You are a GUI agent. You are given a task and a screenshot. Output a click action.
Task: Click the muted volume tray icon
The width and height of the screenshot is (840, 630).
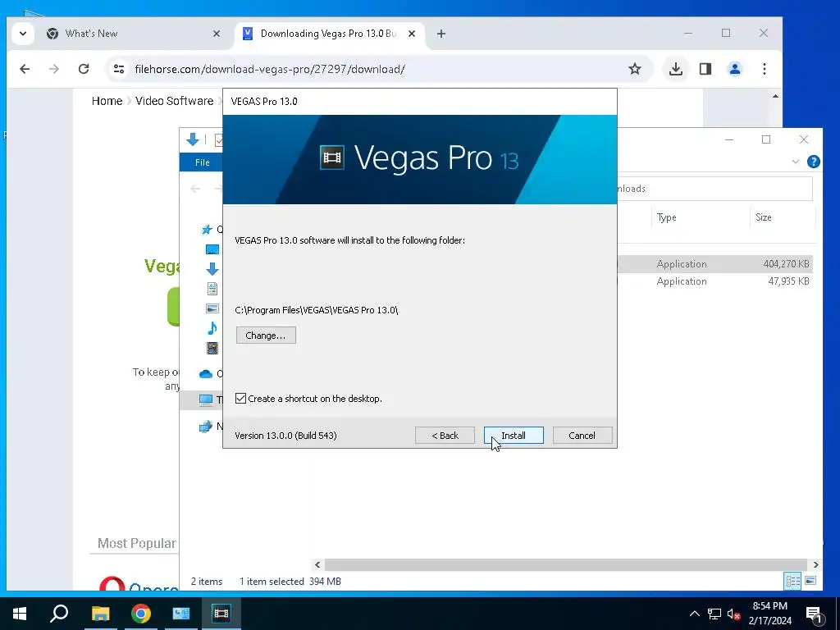(733, 614)
